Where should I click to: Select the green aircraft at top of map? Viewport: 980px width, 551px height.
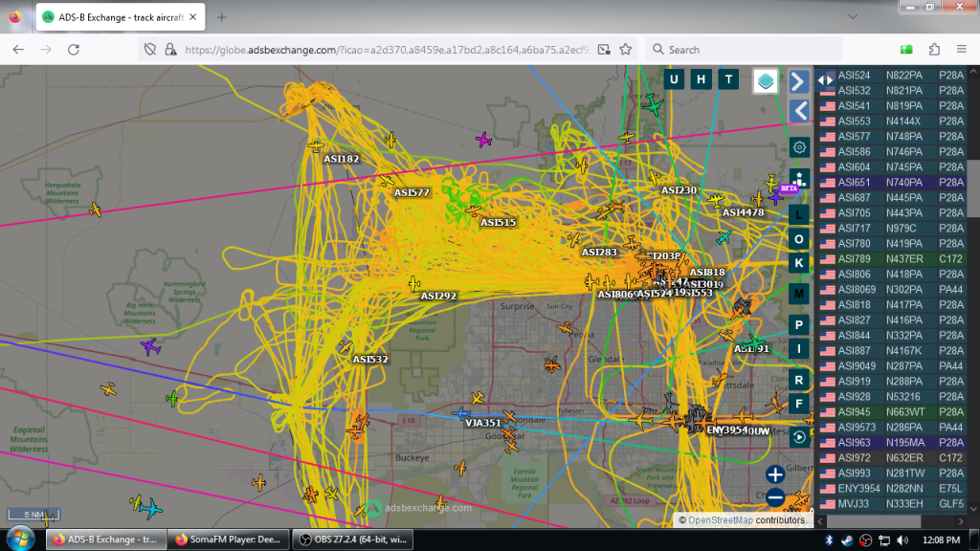point(653,104)
